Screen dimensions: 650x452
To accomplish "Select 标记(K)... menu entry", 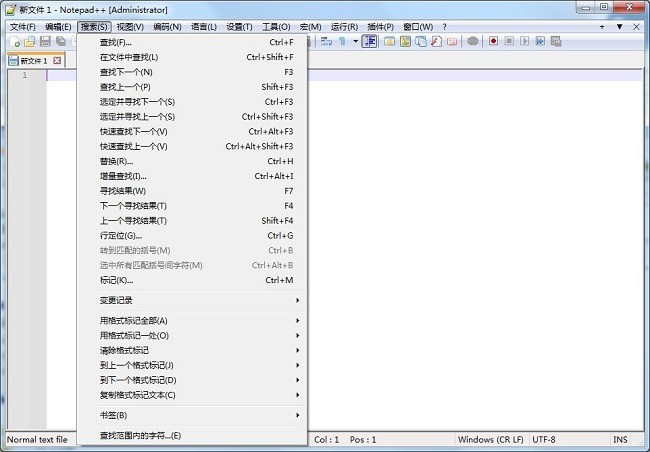I will [x=192, y=280].
